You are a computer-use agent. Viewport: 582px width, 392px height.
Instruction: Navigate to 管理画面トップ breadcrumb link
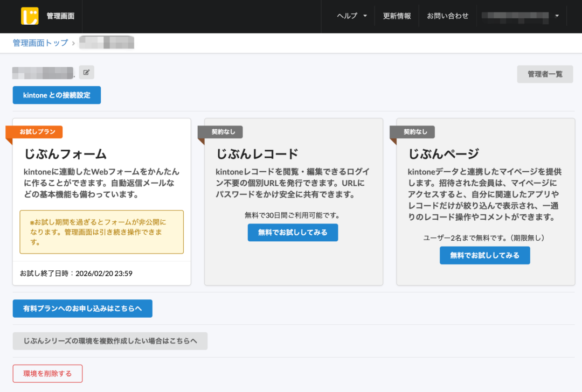point(40,42)
